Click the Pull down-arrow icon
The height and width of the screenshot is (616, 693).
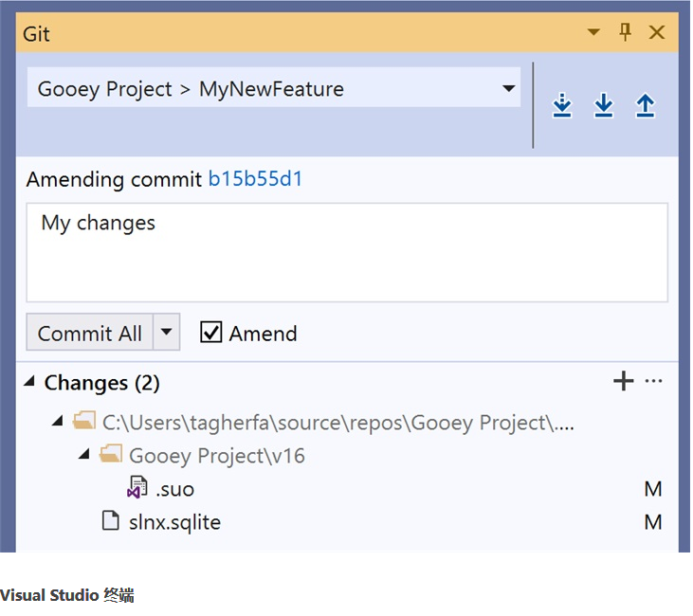[x=603, y=105]
